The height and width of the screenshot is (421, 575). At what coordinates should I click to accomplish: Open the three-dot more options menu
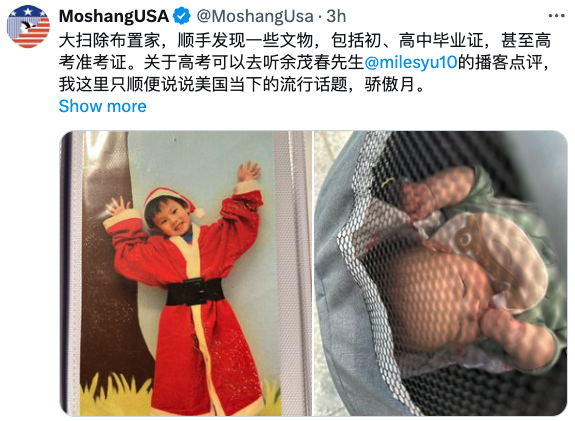(556, 16)
